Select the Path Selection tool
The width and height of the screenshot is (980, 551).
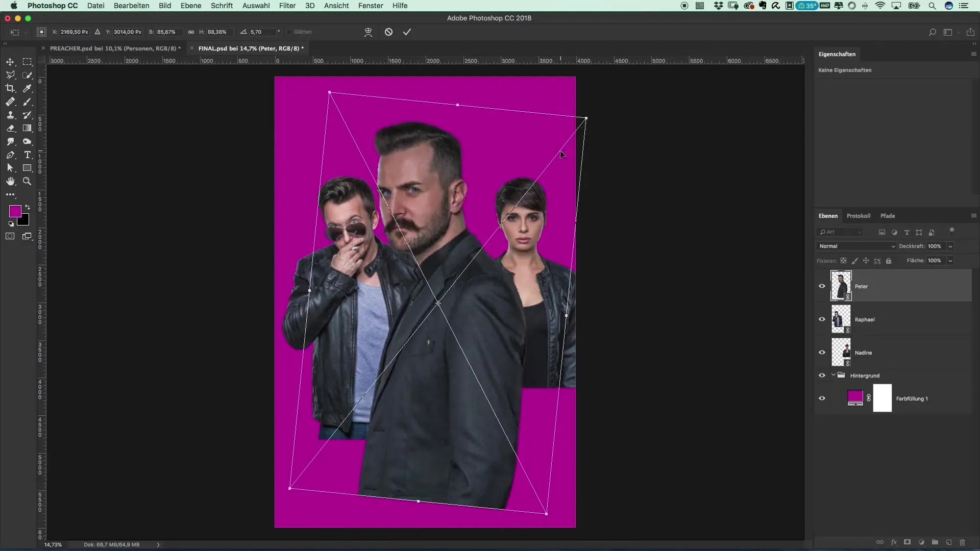(10, 168)
